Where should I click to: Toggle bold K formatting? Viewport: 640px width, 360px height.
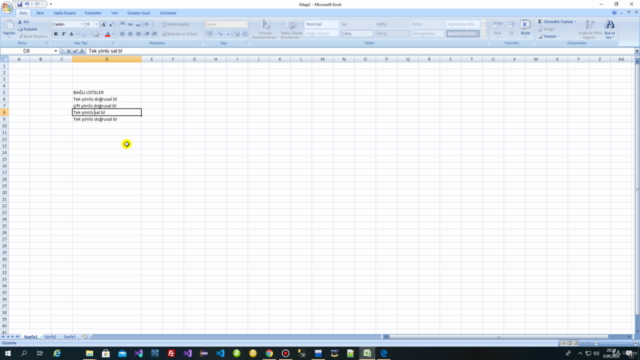56,34
